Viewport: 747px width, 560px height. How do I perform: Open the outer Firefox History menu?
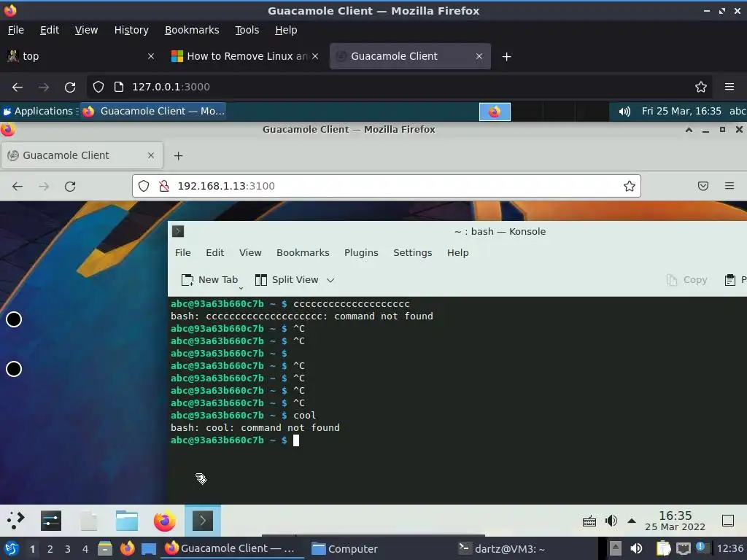131,30
